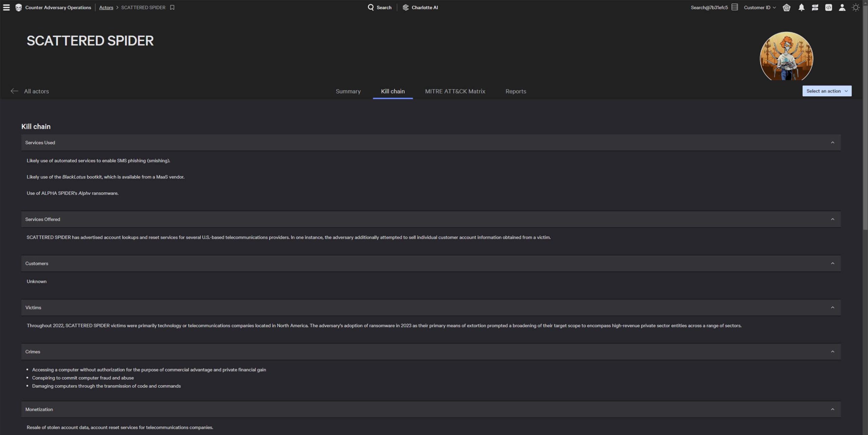
Task: Toggle light/dark theme sun icon
Action: coord(855,7)
